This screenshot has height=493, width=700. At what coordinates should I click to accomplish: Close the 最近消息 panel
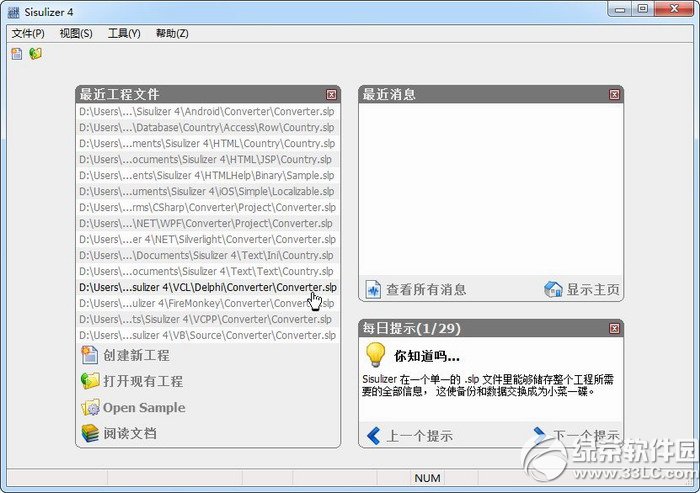tap(614, 95)
